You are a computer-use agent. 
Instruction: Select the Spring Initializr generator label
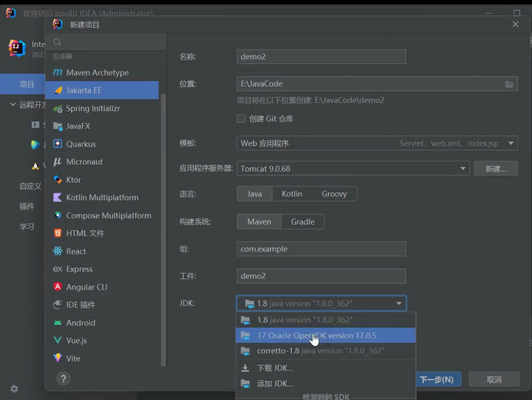[x=93, y=108]
